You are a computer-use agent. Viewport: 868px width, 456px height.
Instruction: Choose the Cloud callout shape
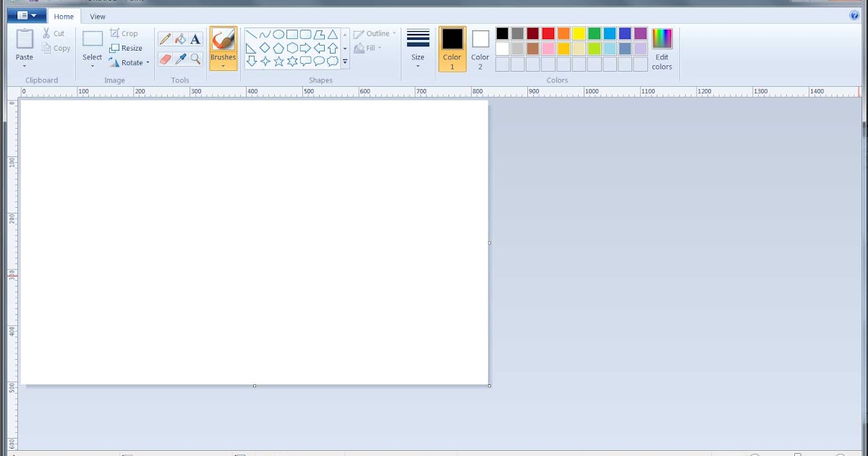(x=333, y=61)
